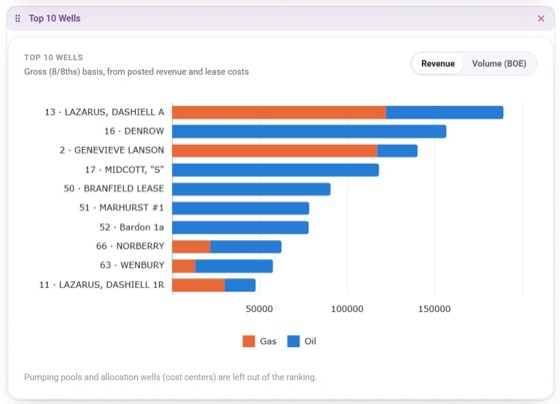Click the 50000 axis tick label
The image size is (560, 404).
(x=259, y=309)
